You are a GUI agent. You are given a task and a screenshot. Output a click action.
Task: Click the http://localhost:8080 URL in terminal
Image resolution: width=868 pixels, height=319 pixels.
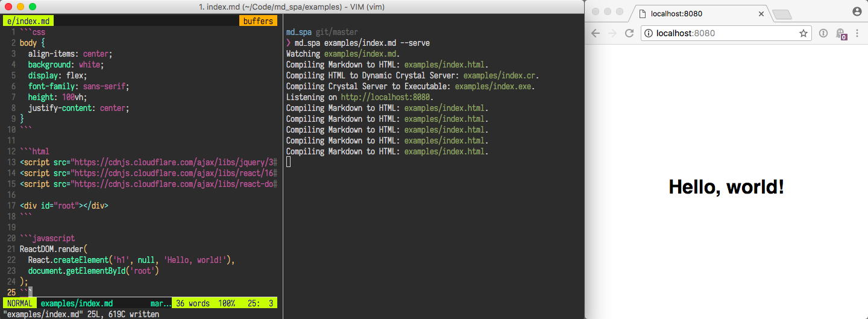coord(387,97)
